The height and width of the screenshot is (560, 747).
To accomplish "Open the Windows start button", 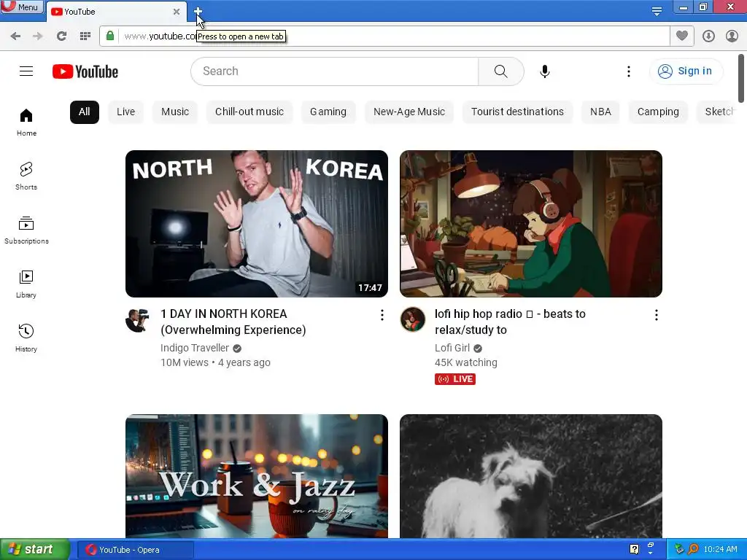I will point(35,550).
